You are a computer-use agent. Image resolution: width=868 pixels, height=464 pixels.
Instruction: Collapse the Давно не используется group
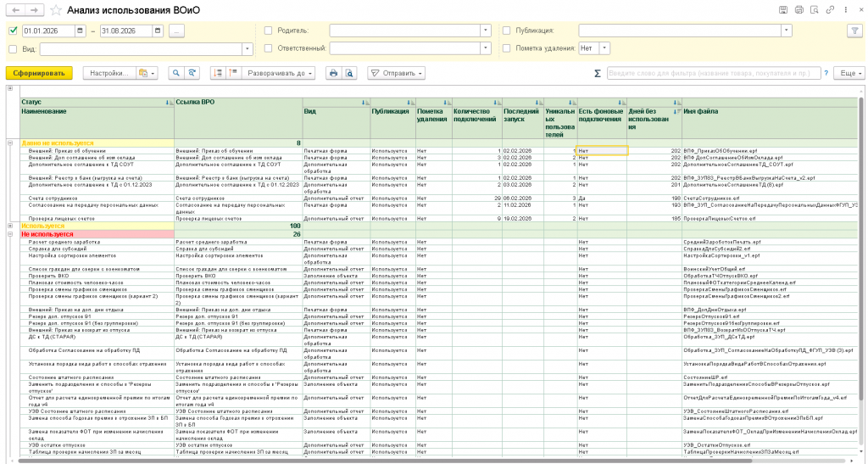pos(10,143)
